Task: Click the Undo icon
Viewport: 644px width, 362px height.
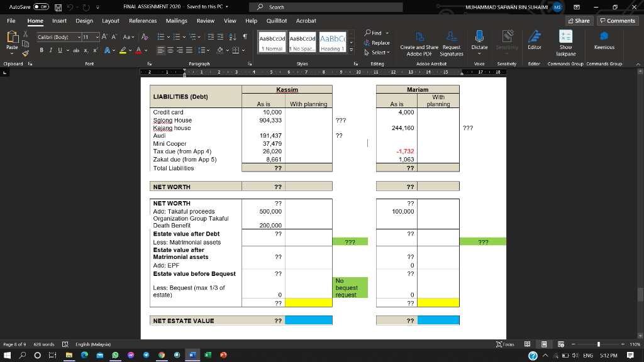Action: [70, 8]
